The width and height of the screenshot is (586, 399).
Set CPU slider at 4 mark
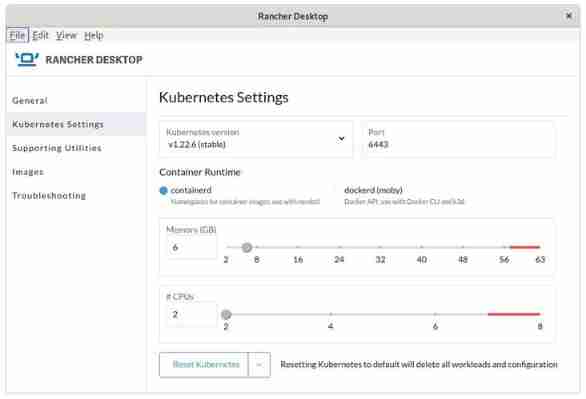click(331, 314)
